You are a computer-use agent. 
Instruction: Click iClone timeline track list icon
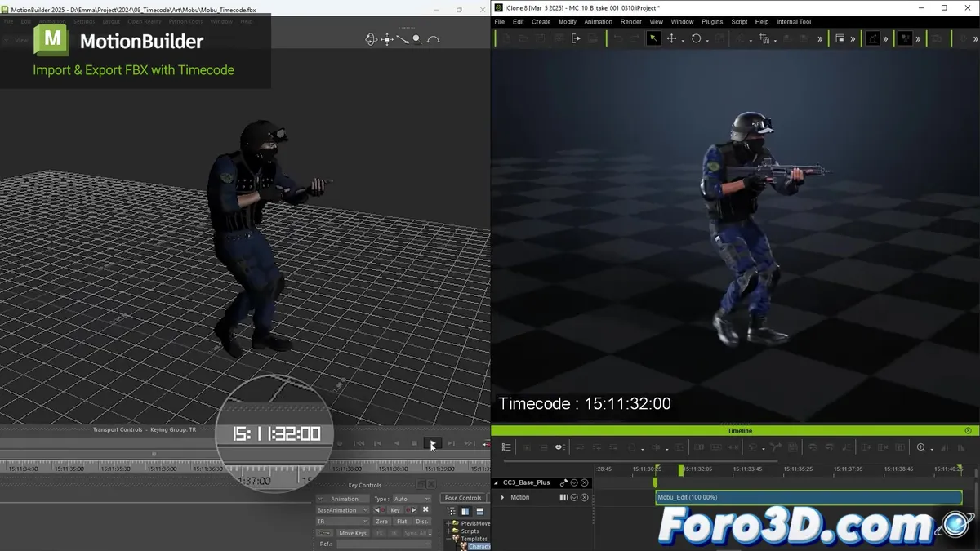506,447
